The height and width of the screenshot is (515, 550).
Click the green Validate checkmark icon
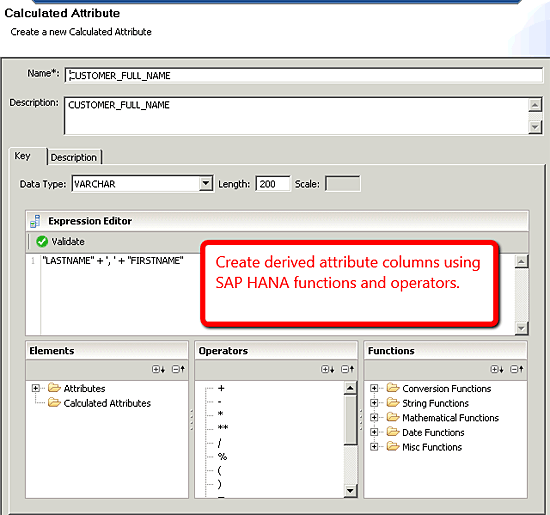click(x=42, y=241)
